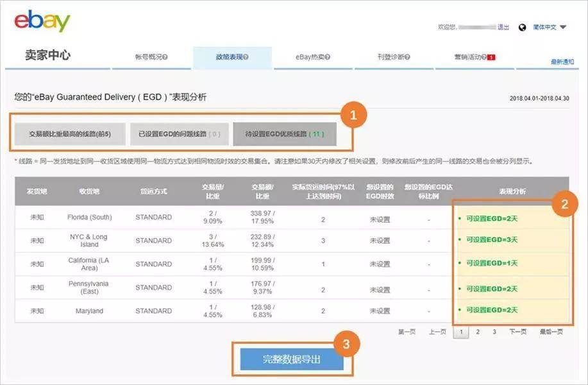Click 可设置EGD=2天 in Florida row

pyautogui.click(x=492, y=219)
